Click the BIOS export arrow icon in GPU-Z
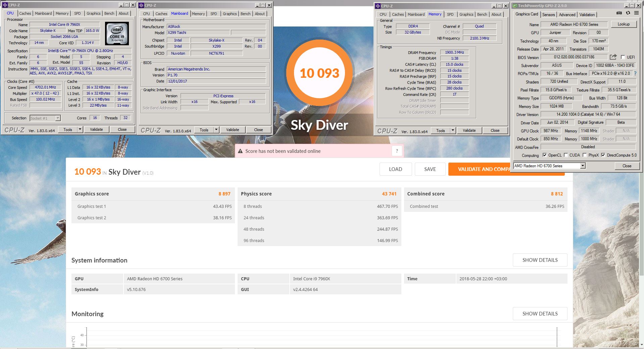This screenshot has width=644, height=349. click(613, 57)
